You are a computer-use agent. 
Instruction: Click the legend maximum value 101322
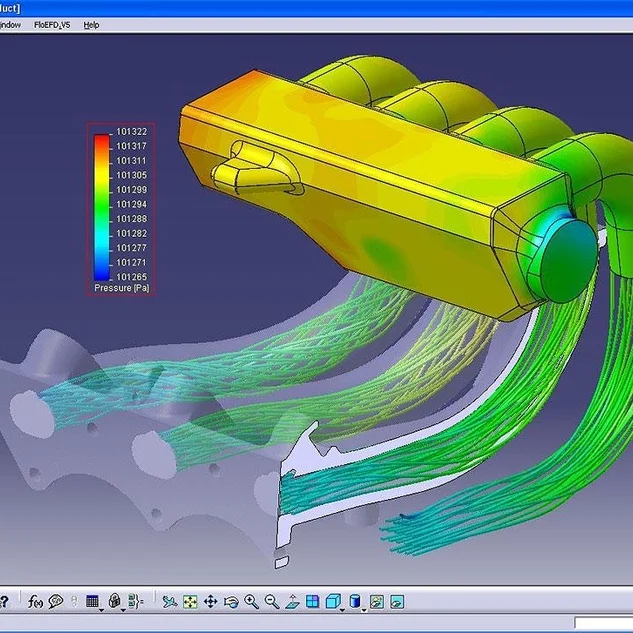(x=132, y=132)
